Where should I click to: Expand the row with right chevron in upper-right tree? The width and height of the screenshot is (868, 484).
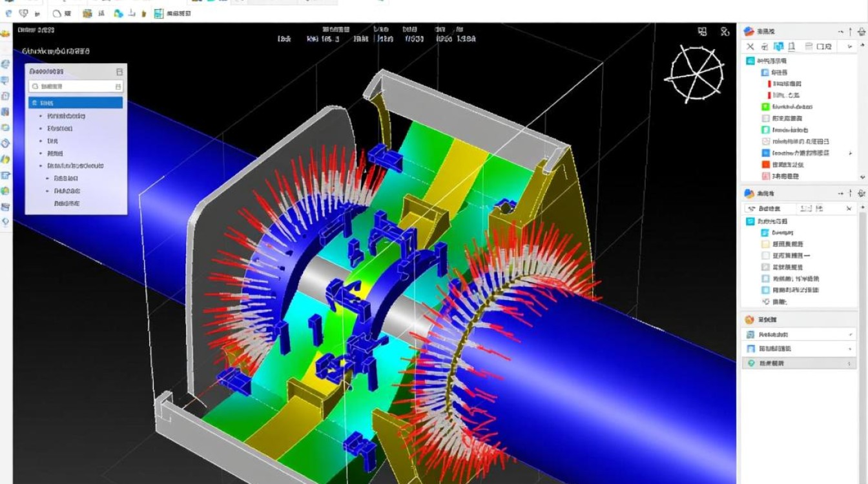pos(850,154)
